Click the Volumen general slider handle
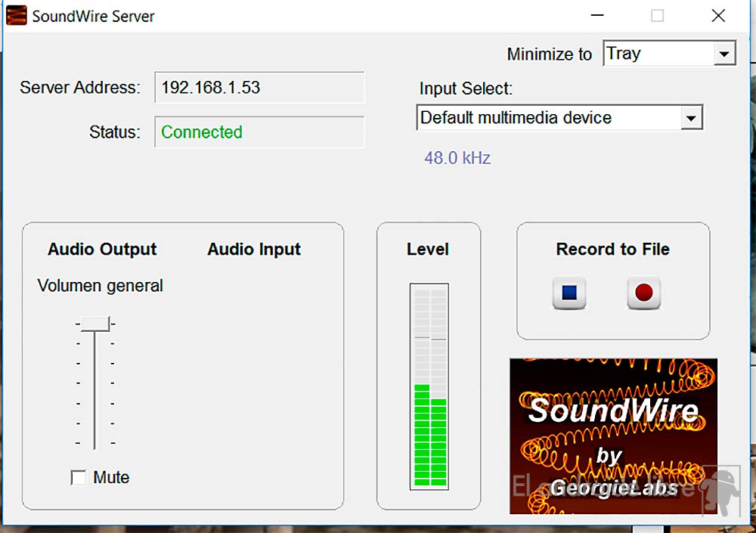The image size is (756, 533). [94, 324]
